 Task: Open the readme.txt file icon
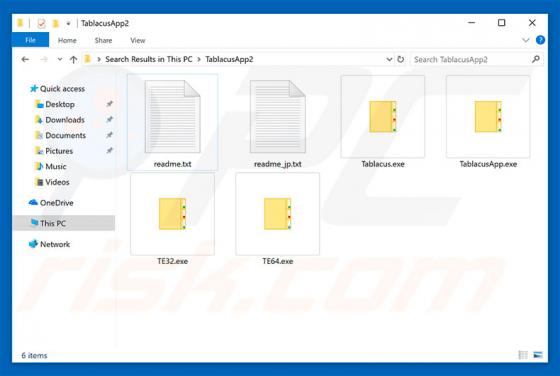tap(172, 116)
